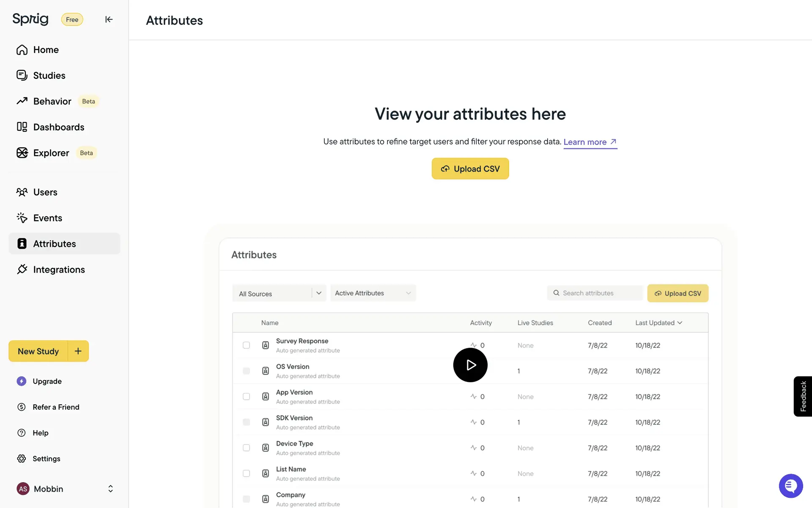This screenshot has height=508, width=812.
Task: Play the Attributes preview video
Action: pyautogui.click(x=470, y=365)
